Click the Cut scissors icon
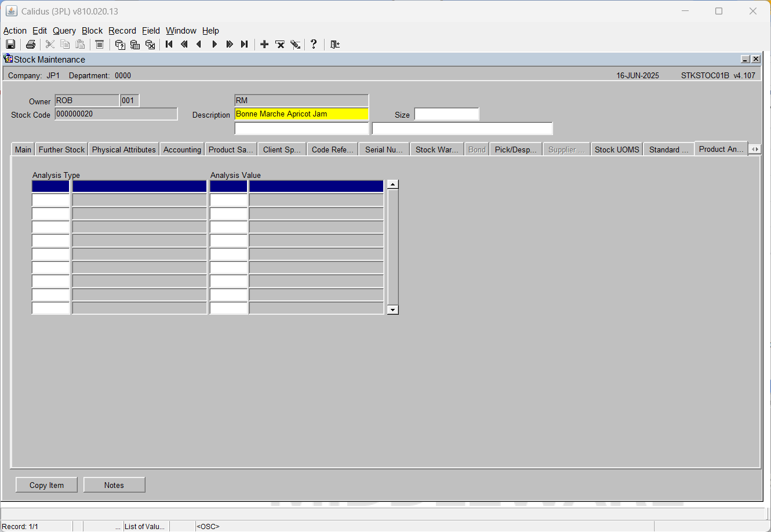Screen dimensions: 771x532 click(50, 44)
